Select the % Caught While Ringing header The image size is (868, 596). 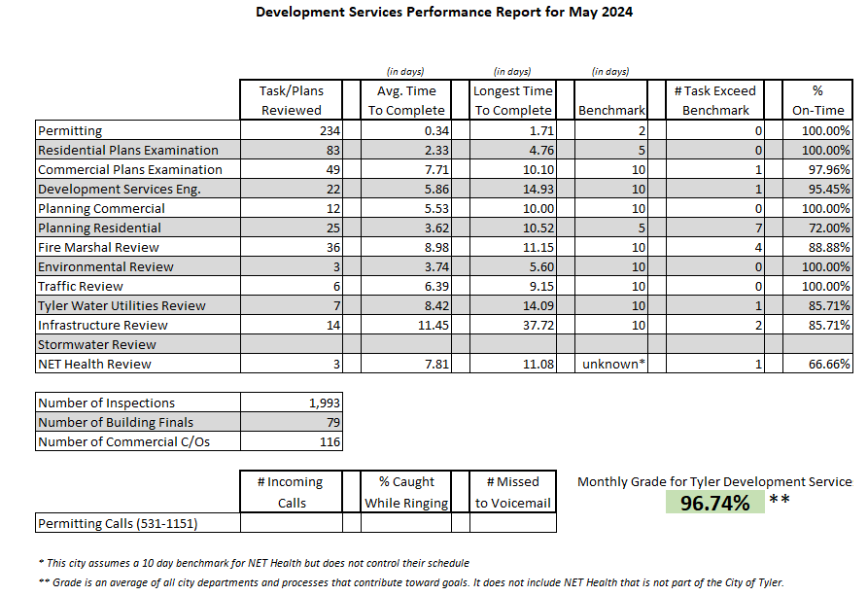tap(405, 491)
